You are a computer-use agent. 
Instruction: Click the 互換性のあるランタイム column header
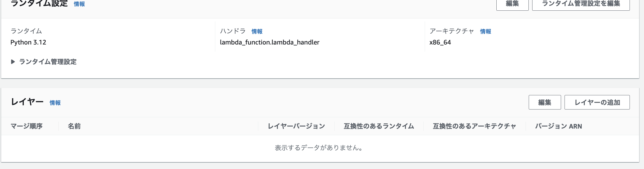tap(379, 126)
